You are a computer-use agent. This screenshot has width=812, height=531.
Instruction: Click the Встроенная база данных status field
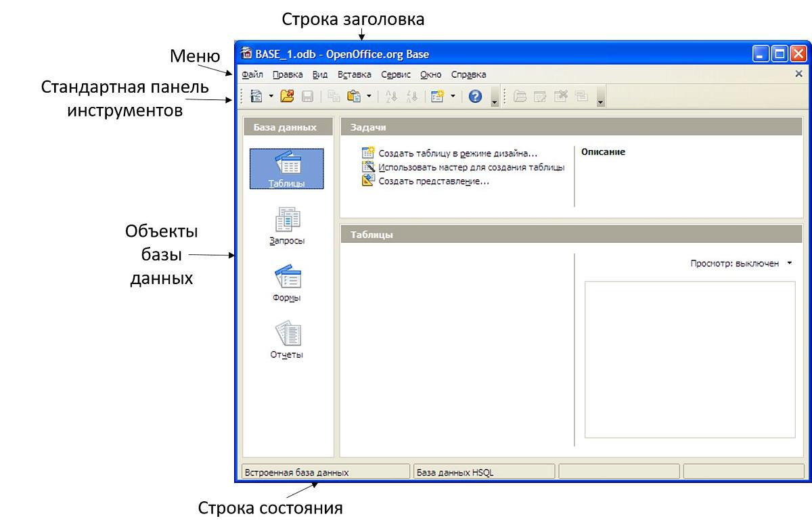point(325,472)
